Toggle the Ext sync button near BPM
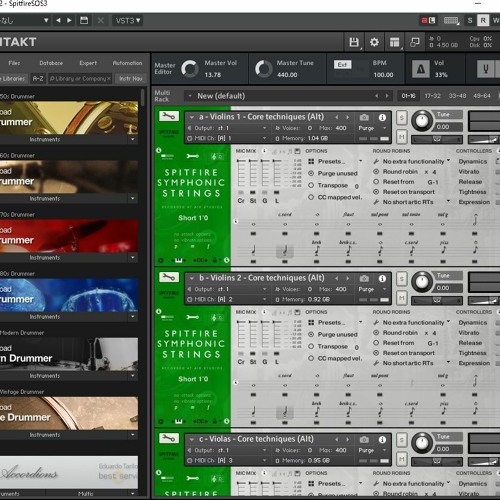The width and height of the screenshot is (500, 500). pyautogui.click(x=342, y=64)
